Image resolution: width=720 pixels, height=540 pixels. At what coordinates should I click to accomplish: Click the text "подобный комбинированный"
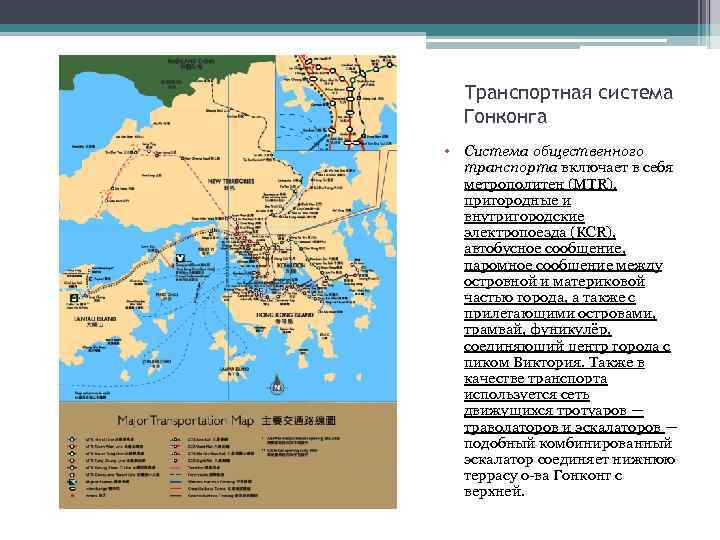click(568, 443)
